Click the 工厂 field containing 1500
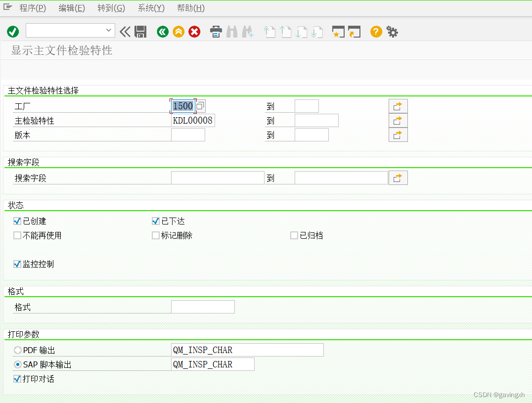Image resolution: width=532 pixels, height=403 pixels. (x=183, y=106)
